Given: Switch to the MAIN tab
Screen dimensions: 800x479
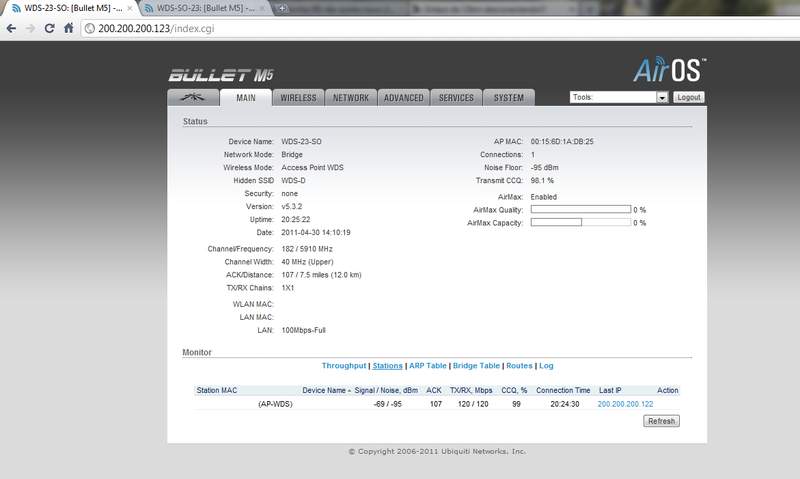Looking at the screenshot, I should 246,97.
